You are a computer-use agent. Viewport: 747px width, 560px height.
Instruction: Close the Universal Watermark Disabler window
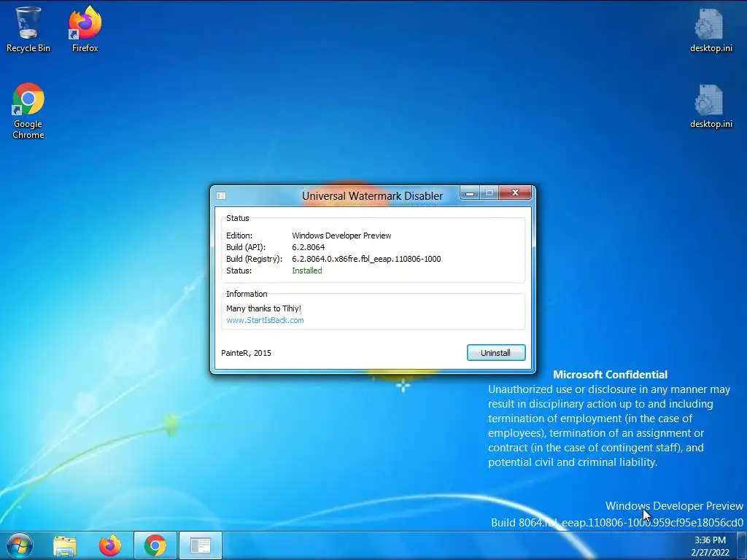515,192
